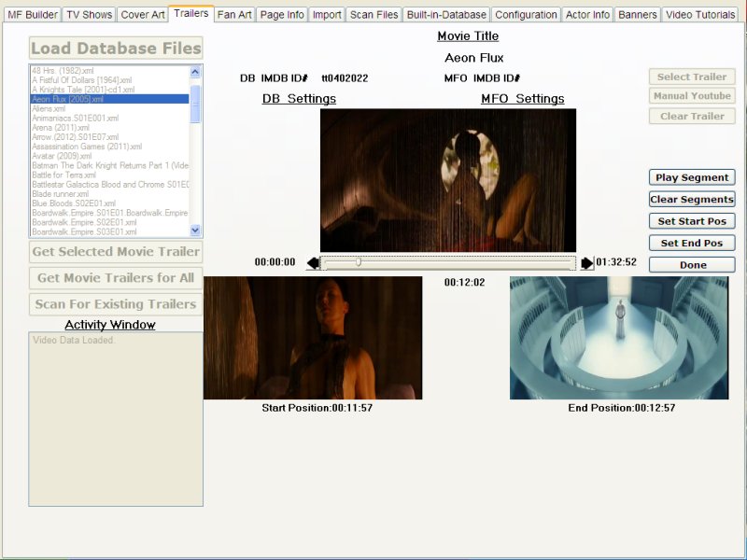
Task: Click Get Movie Trailers for All
Action: pos(115,278)
